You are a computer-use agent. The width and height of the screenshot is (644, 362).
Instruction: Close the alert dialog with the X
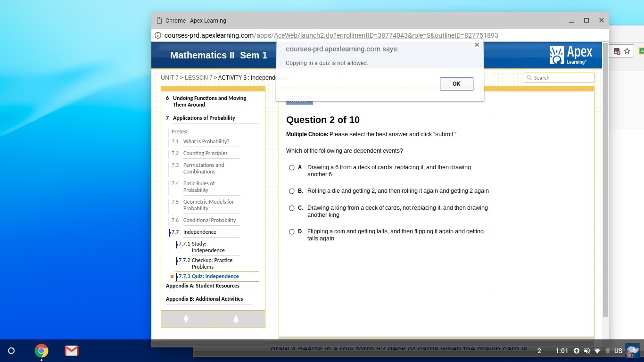pos(477,45)
